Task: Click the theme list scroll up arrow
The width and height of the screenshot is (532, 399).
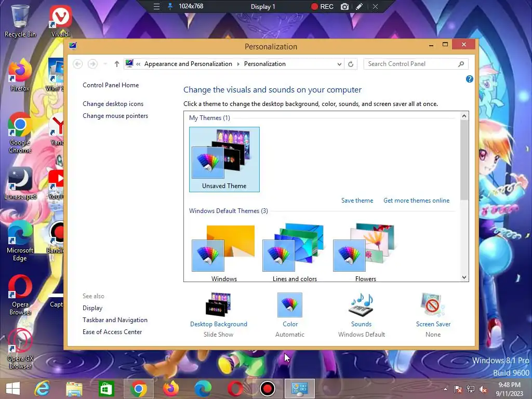Action: point(464,116)
